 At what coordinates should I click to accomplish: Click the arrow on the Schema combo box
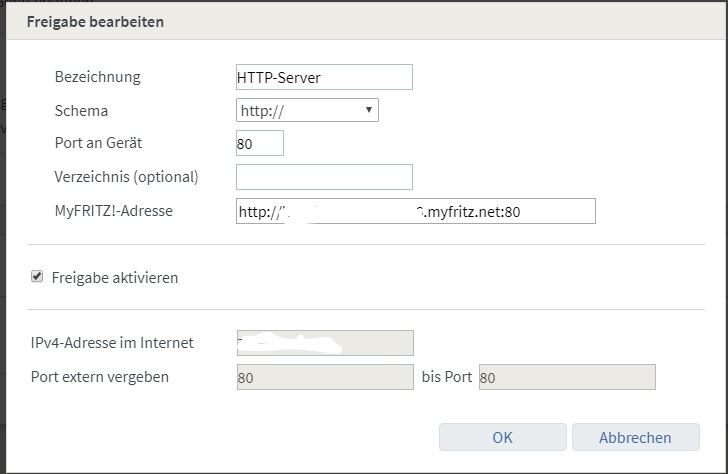point(369,110)
